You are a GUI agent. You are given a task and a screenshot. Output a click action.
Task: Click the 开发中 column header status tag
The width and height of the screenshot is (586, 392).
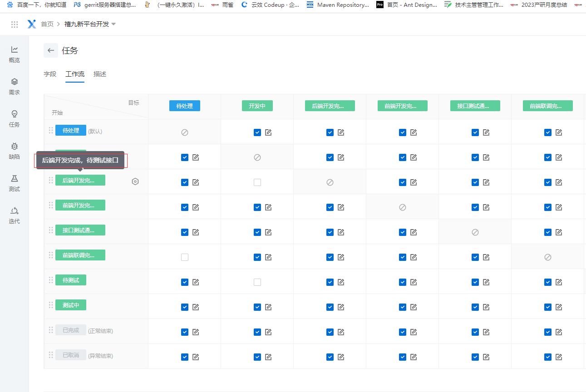[x=257, y=106]
